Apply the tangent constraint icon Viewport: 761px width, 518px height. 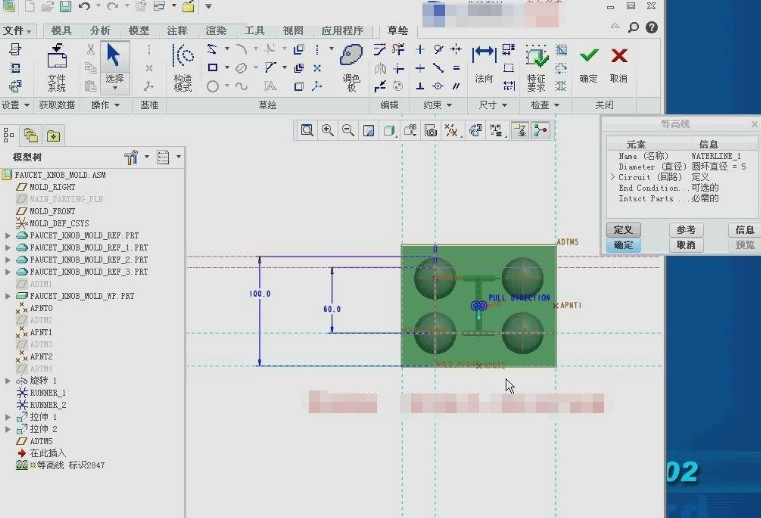pos(438,49)
